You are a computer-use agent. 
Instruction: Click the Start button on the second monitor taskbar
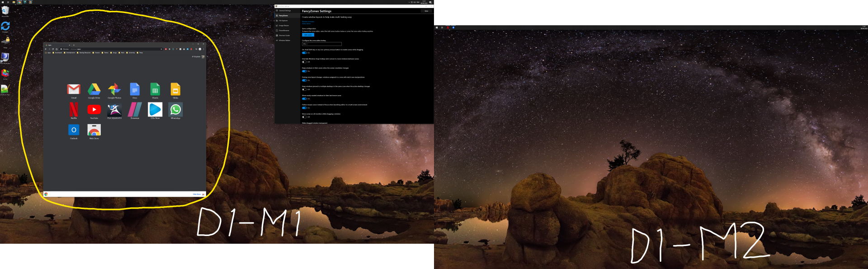click(437, 28)
